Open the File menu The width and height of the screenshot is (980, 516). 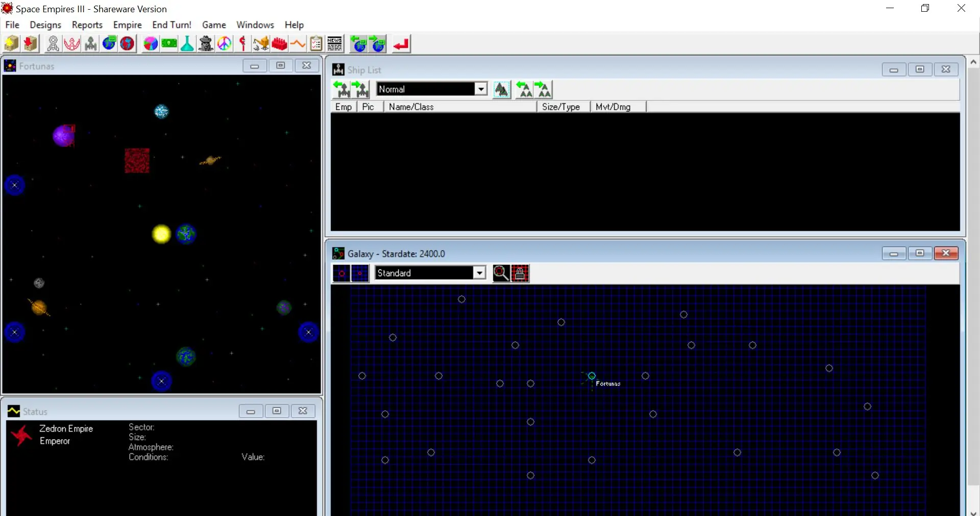click(x=12, y=24)
